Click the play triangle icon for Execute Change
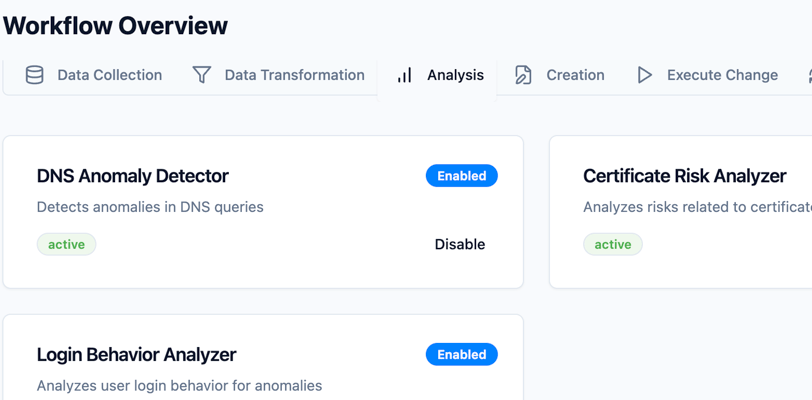The image size is (812, 400). point(645,75)
